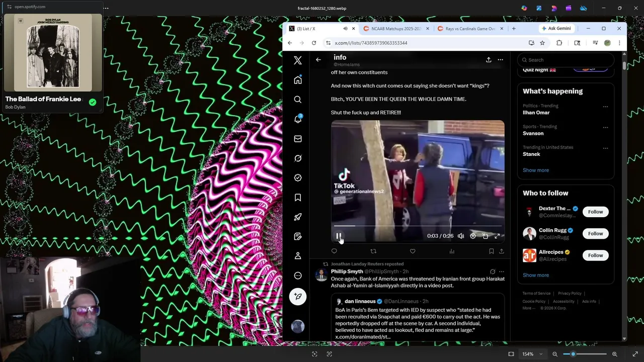This screenshot has width=644, height=362.
Task: Open options for Svanson trend
Action: pos(605,127)
